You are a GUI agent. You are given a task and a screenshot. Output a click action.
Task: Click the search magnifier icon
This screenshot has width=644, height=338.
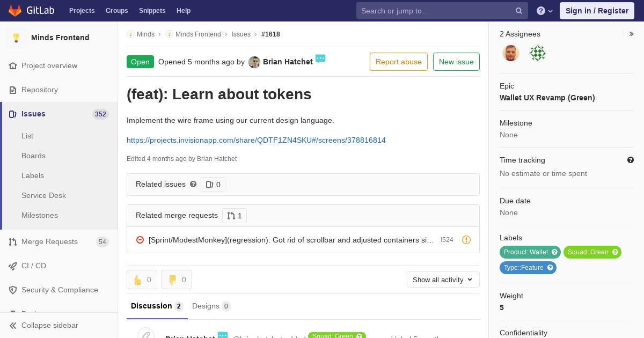[519, 11]
